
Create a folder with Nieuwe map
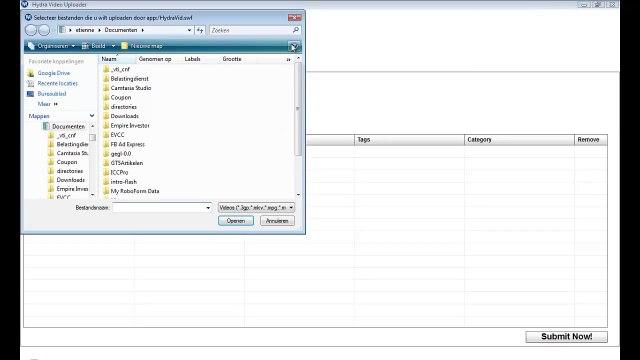[x=142, y=46]
